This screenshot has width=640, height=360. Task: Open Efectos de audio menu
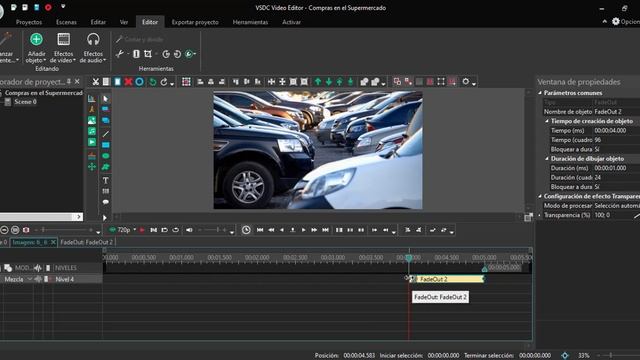click(x=93, y=48)
